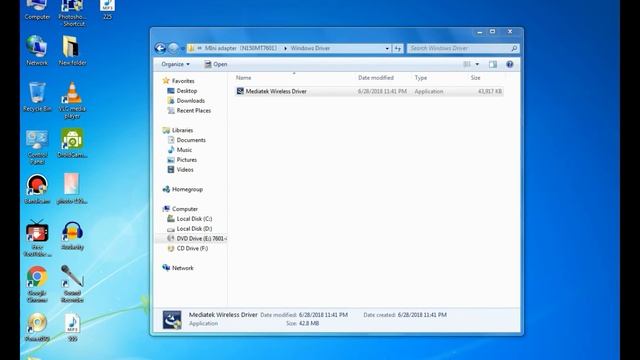
Task: Toggle the preview pane
Action: (x=493, y=64)
